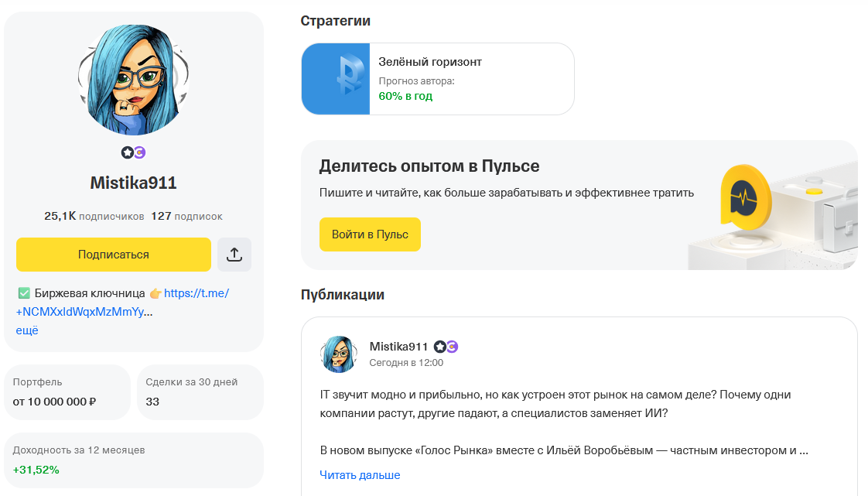Click the 60% в год forecast text

[x=406, y=96]
